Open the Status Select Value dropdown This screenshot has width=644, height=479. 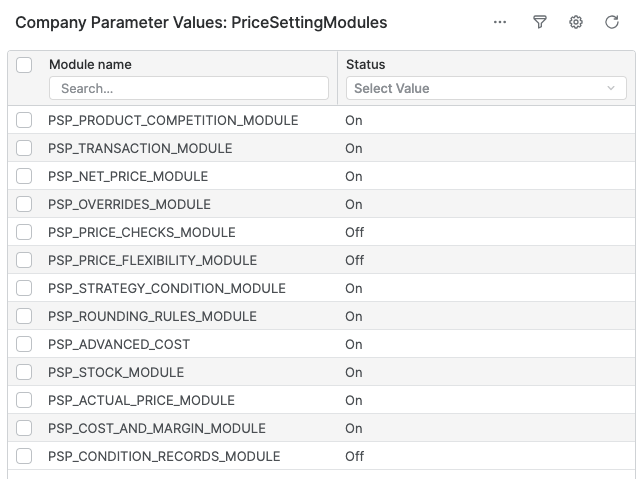[486, 88]
